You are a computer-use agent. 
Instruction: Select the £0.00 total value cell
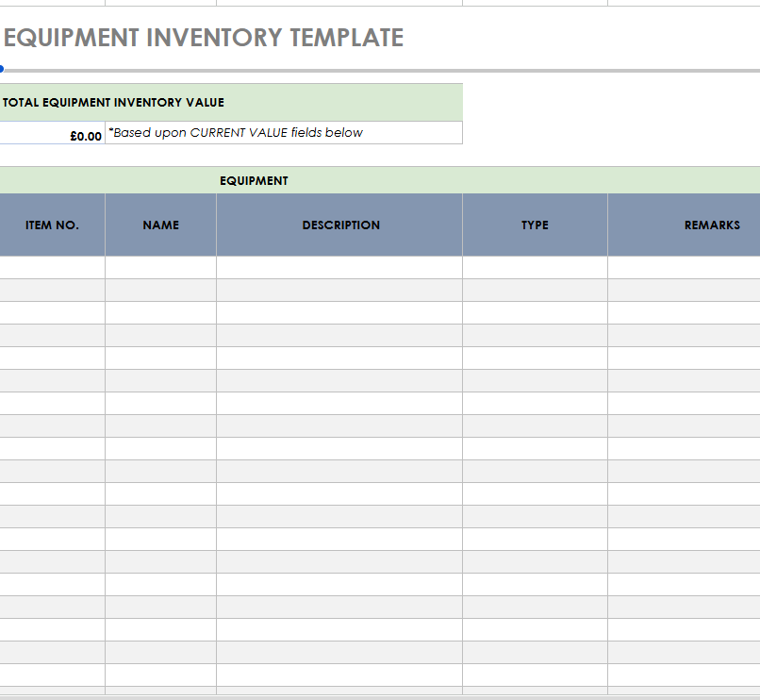pos(52,133)
